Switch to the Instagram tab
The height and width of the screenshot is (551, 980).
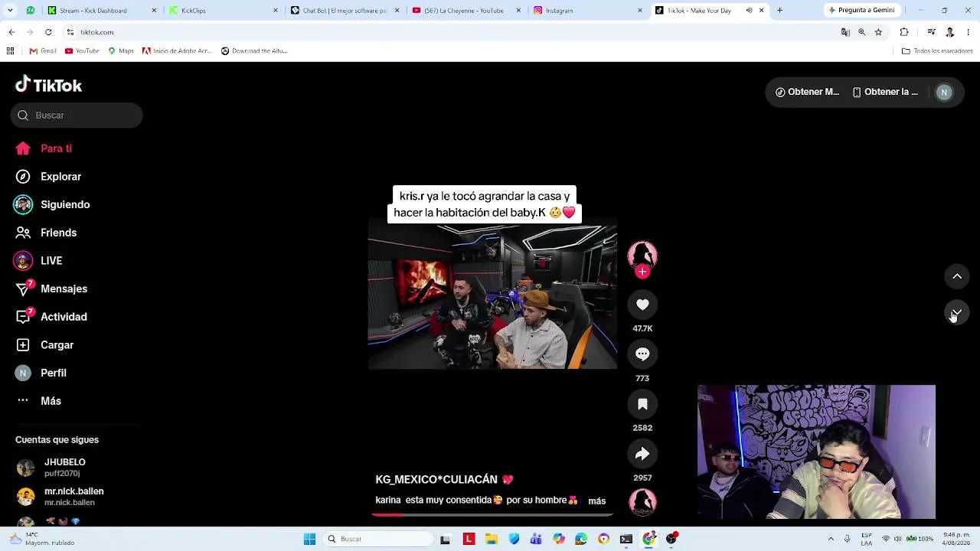[587, 11]
